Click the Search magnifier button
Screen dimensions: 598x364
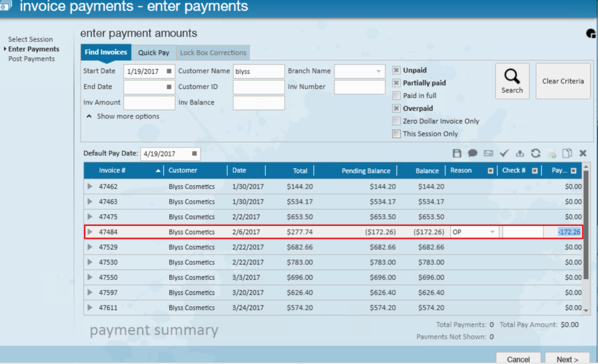pos(512,81)
